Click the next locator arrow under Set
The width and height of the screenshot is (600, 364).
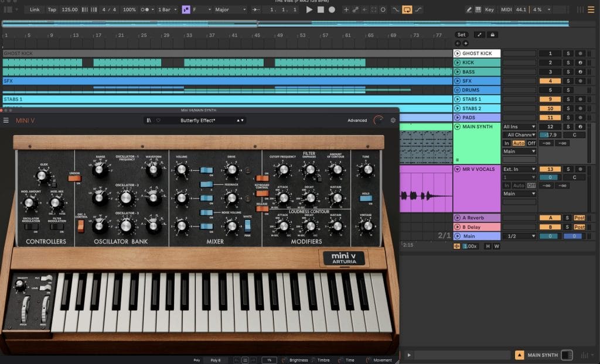(x=465, y=43)
